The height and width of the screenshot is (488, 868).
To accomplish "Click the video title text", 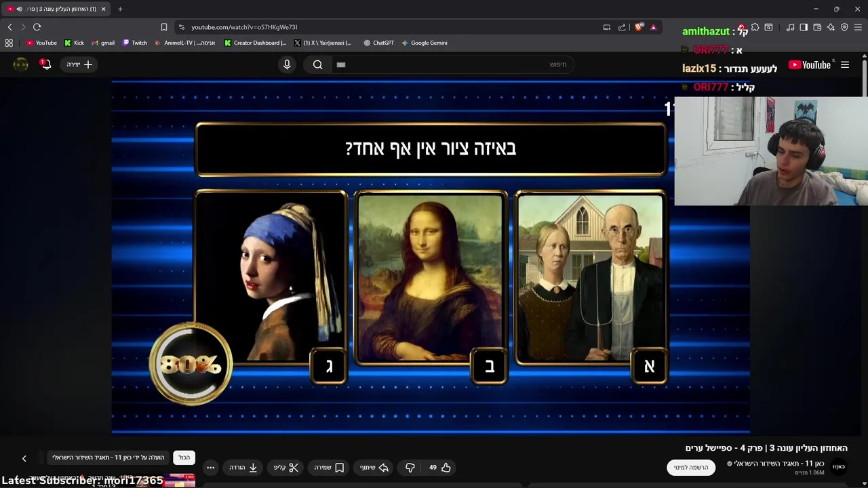I will pyautogui.click(x=766, y=448).
